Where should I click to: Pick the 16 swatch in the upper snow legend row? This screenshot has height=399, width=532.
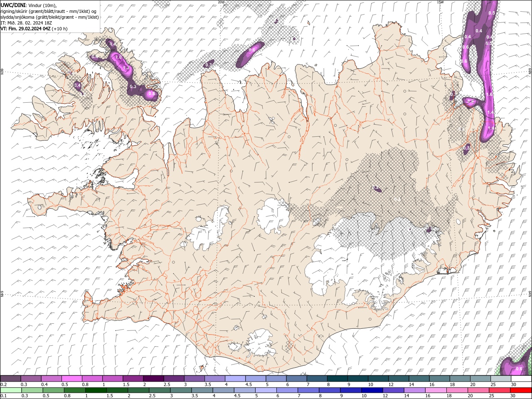tap(439, 379)
